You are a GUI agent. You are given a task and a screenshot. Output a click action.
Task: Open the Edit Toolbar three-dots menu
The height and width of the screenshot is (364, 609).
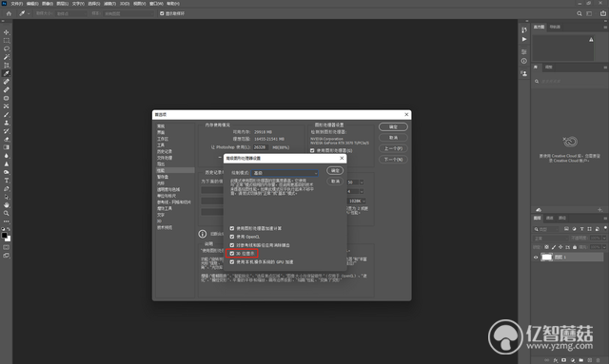[7, 221]
